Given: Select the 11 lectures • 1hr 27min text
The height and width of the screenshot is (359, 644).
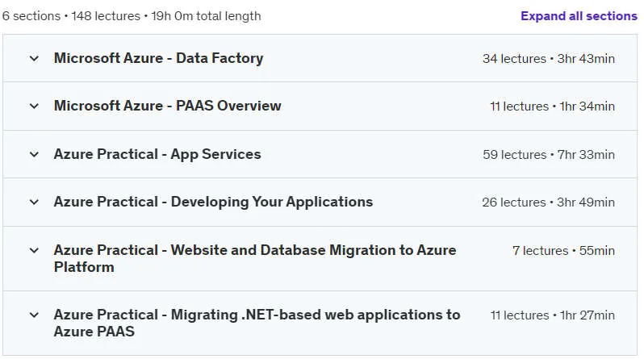Looking at the screenshot, I should pyautogui.click(x=553, y=315).
